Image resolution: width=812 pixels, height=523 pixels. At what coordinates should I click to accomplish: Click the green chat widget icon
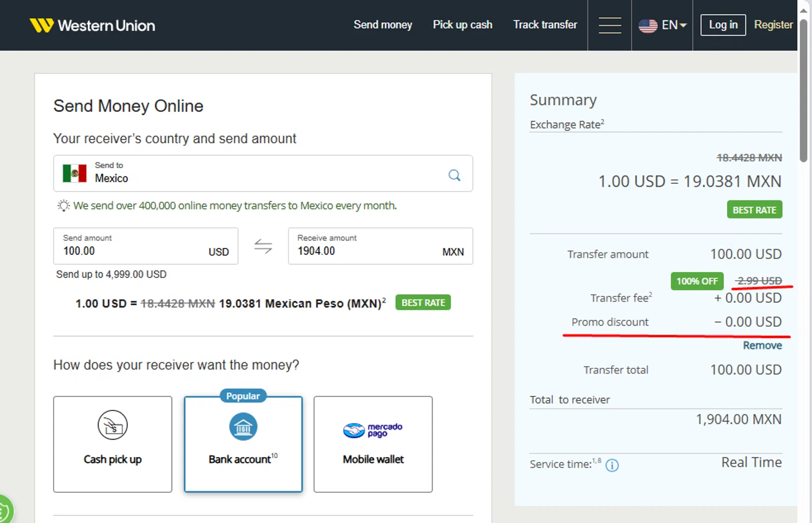coord(4,509)
